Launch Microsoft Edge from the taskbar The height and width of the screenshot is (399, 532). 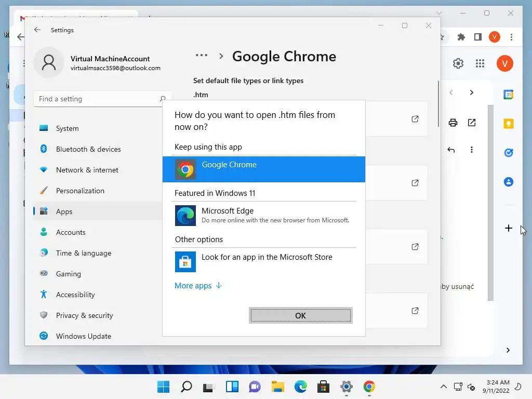pyautogui.click(x=301, y=387)
